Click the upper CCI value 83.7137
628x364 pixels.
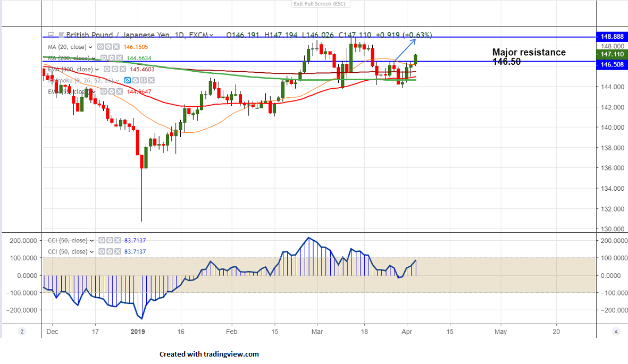point(135,240)
